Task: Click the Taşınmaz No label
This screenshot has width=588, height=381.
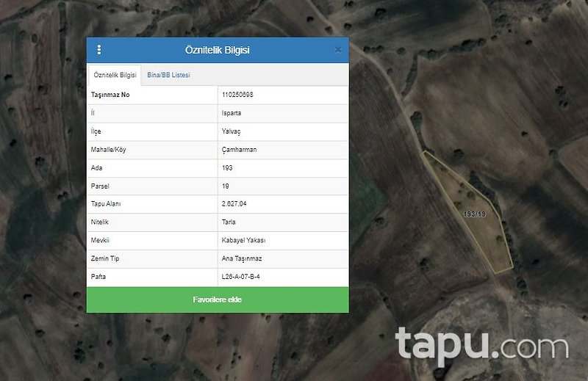Action: click(110, 95)
